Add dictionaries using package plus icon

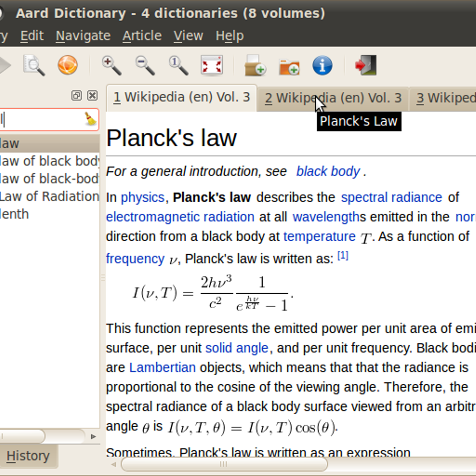pos(255,65)
